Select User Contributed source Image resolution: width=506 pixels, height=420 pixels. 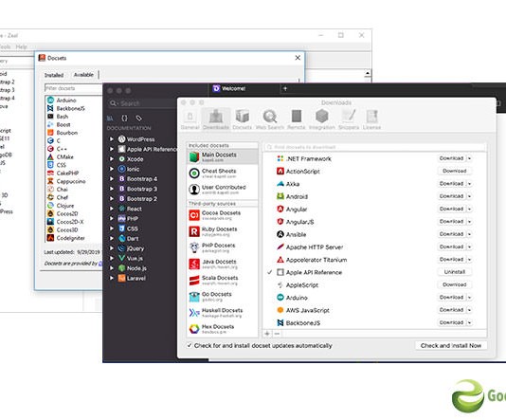coord(223,190)
